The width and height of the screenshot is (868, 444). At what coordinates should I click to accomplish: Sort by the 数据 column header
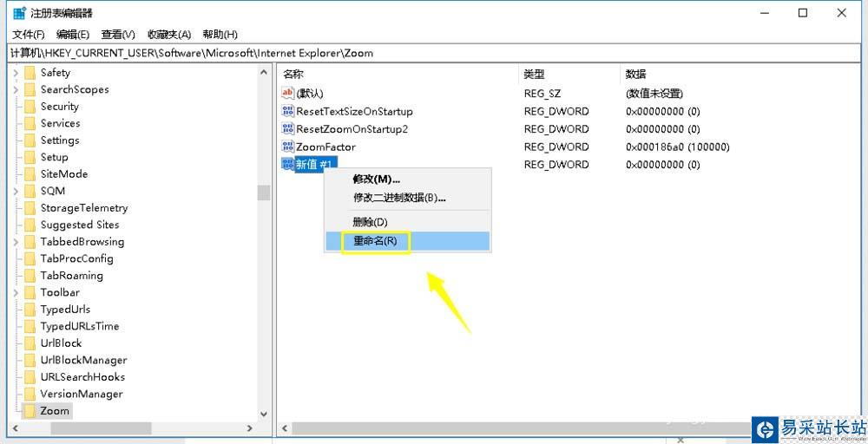[x=635, y=74]
